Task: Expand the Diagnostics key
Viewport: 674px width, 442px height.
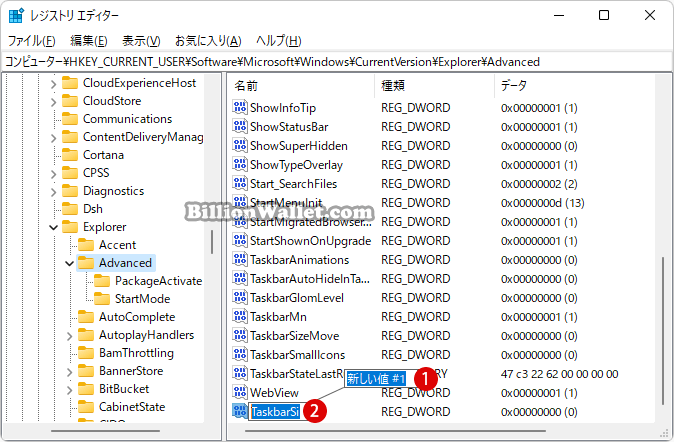Action: pos(53,191)
